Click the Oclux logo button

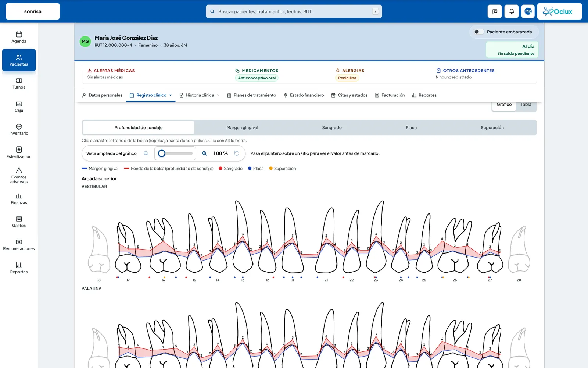tap(559, 11)
